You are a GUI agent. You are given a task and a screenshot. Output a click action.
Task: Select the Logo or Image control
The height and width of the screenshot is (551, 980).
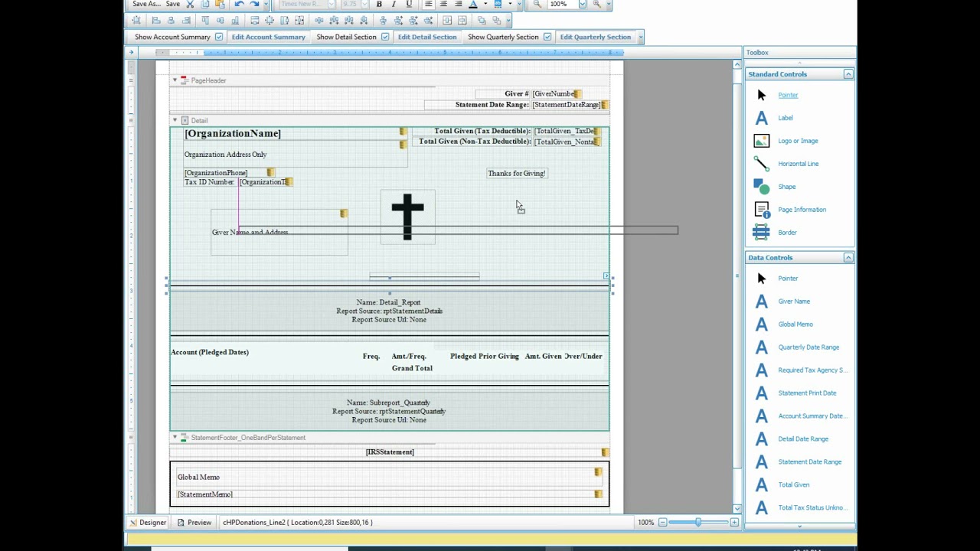pyautogui.click(x=797, y=141)
